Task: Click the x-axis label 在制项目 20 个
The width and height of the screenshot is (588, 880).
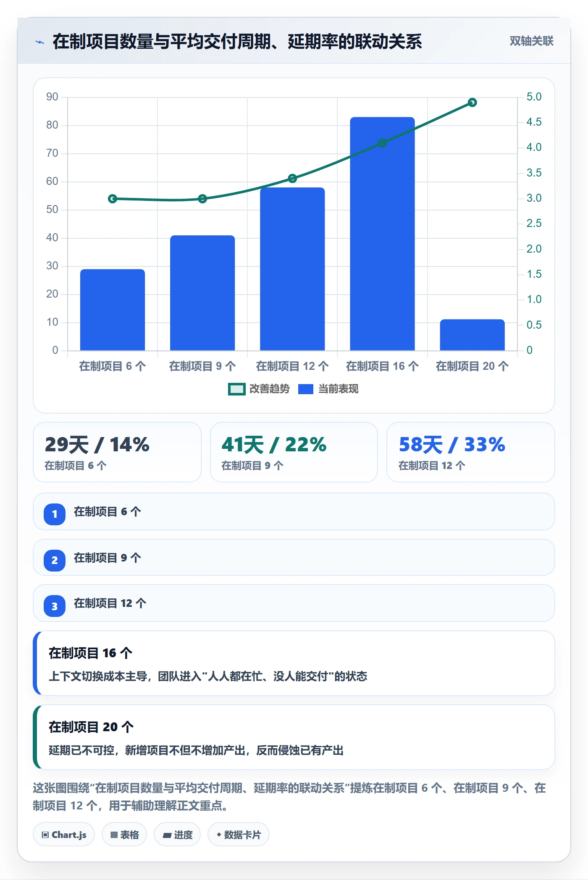Action: pyautogui.click(x=472, y=366)
